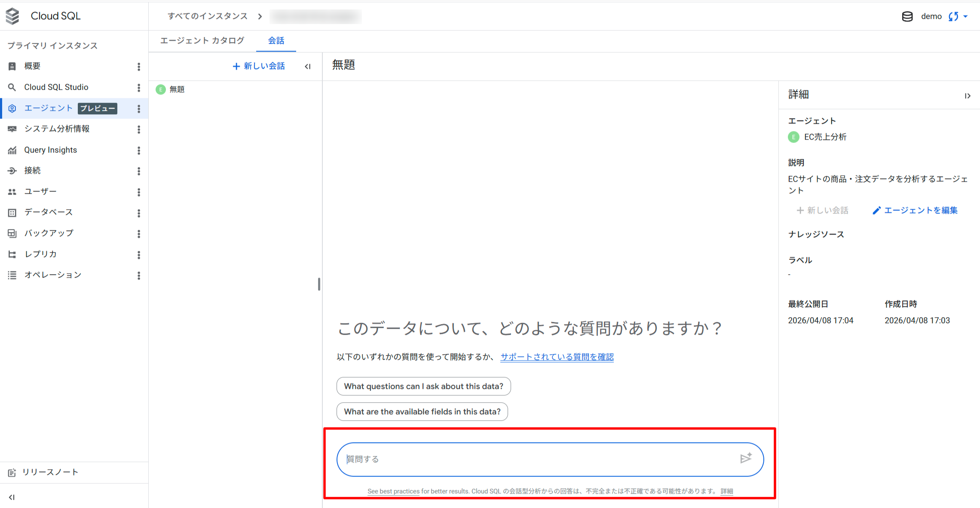This screenshot has width=980, height=508.
Task: Open the エージェント three-dot menu
Action: coord(138,108)
